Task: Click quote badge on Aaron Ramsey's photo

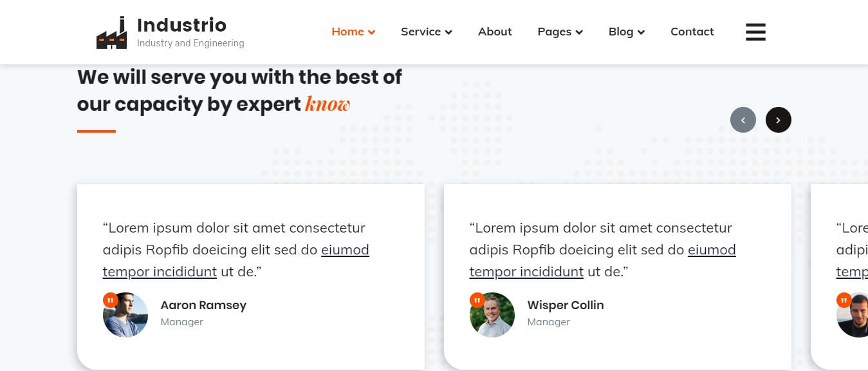Action: coord(110,300)
